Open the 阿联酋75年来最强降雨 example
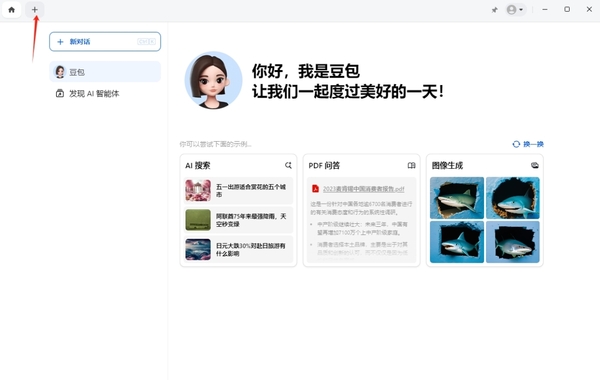Image resolution: width=600 pixels, height=380 pixels. pos(238,220)
